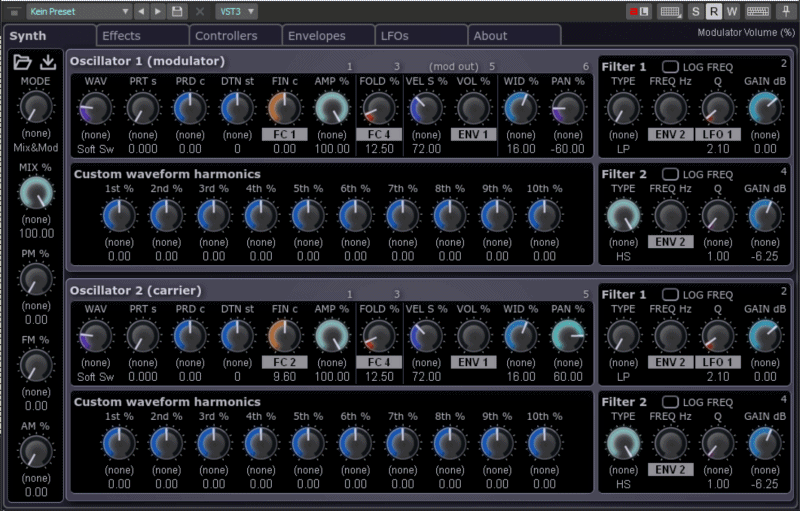Open the load patch folder icon
Viewport: 800px width, 511px height.
tap(22, 62)
